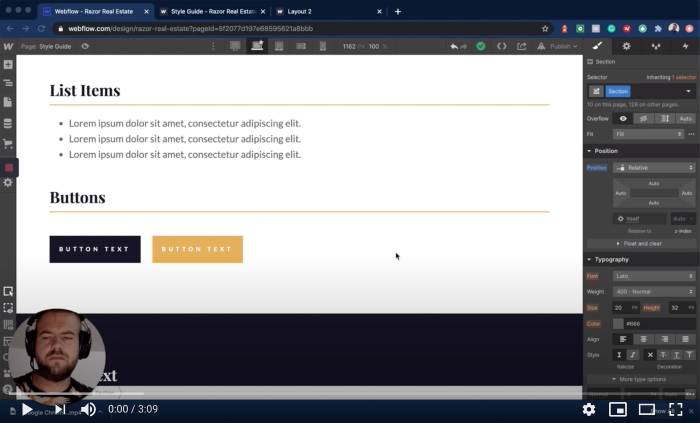Switch to the Interactions lightning tab
This screenshot has height=423, width=700.
coord(685,46)
